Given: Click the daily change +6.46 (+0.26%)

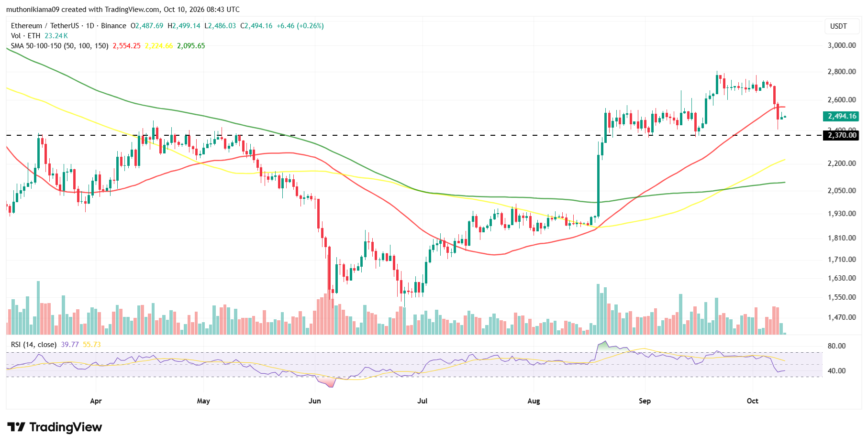Looking at the screenshot, I should (x=300, y=26).
